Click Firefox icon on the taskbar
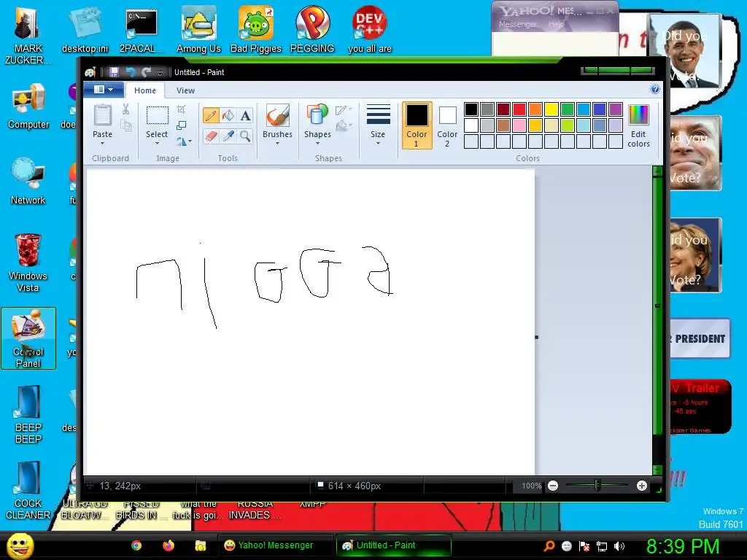 coord(169,545)
